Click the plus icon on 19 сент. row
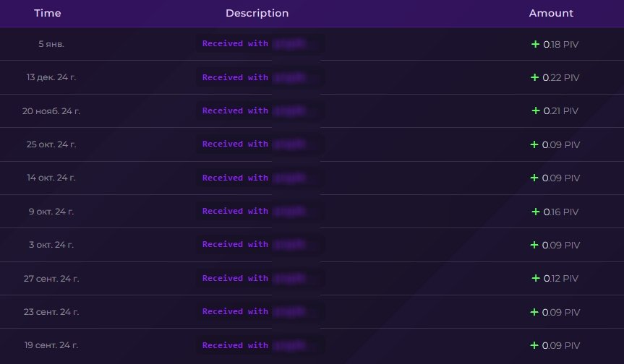The width and height of the screenshot is (624, 364). (535, 345)
